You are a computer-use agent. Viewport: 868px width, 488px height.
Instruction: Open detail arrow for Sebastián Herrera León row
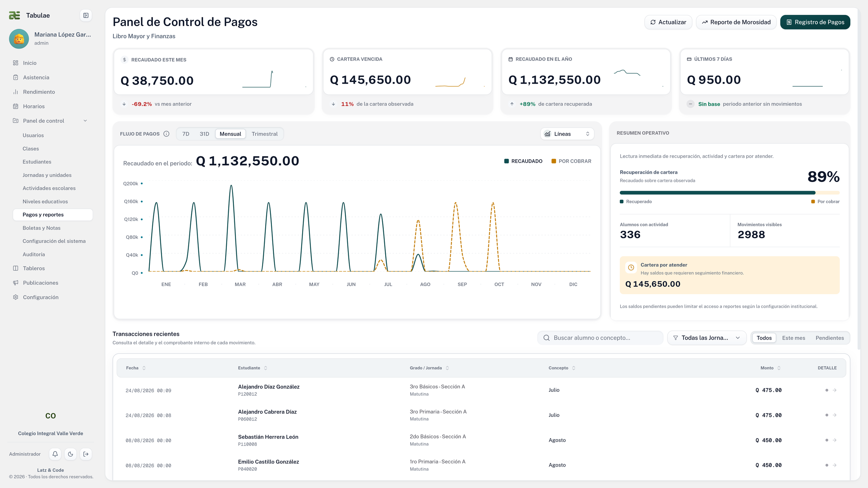click(834, 440)
